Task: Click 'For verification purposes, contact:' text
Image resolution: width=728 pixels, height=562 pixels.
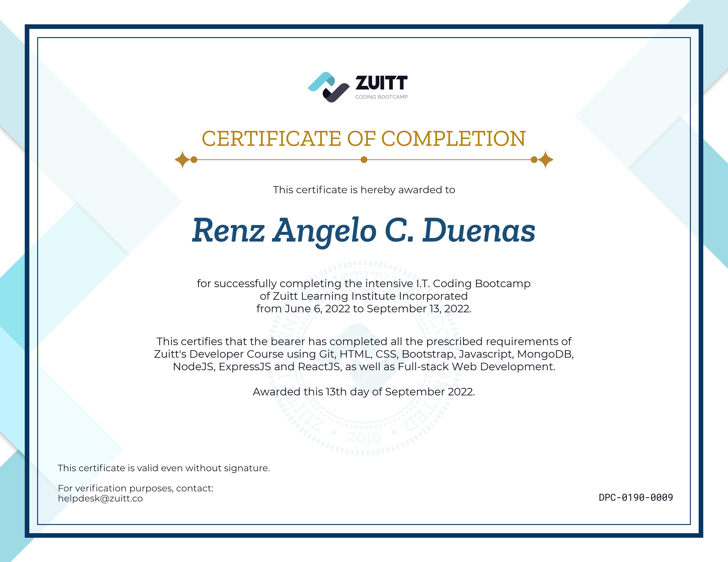Action: [135, 488]
